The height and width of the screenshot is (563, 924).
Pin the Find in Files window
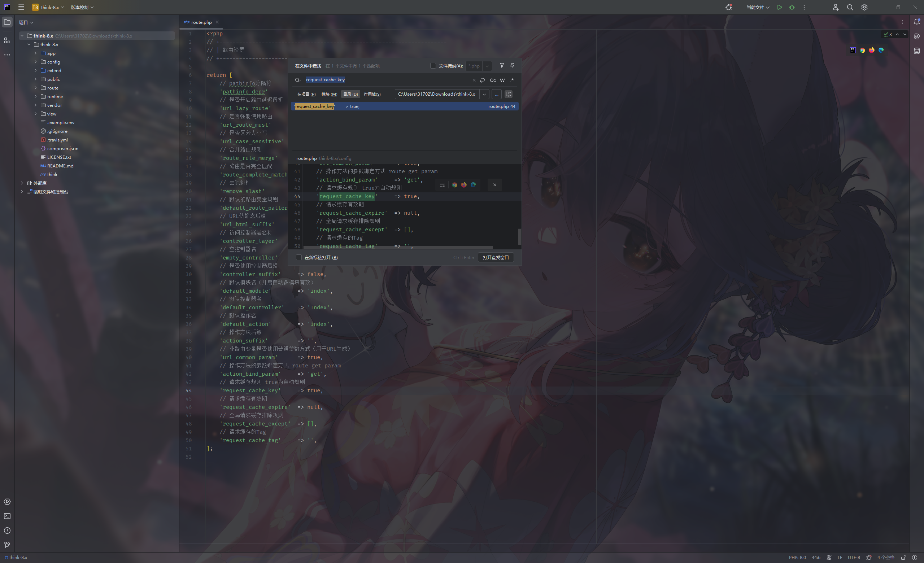[512, 66]
